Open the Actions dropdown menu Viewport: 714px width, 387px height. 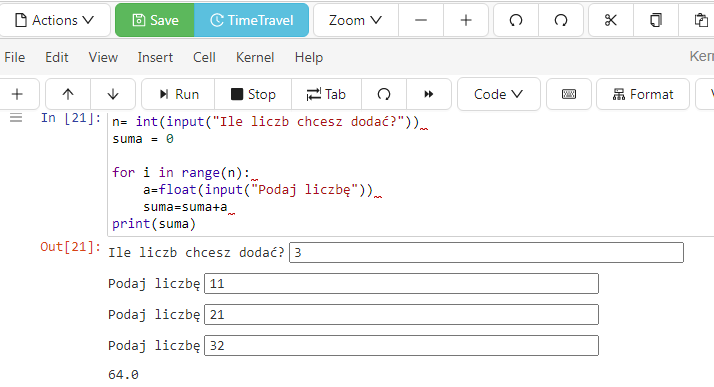54,20
